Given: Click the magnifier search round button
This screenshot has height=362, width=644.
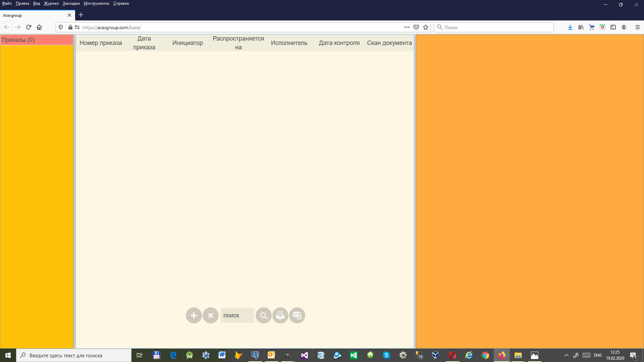Looking at the screenshot, I should [x=264, y=315].
